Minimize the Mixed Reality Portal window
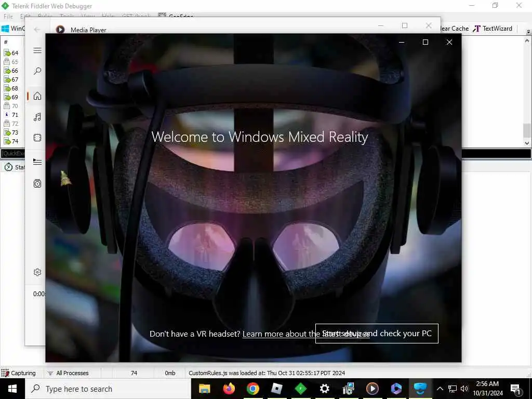This screenshot has width=532, height=399. 402,42
